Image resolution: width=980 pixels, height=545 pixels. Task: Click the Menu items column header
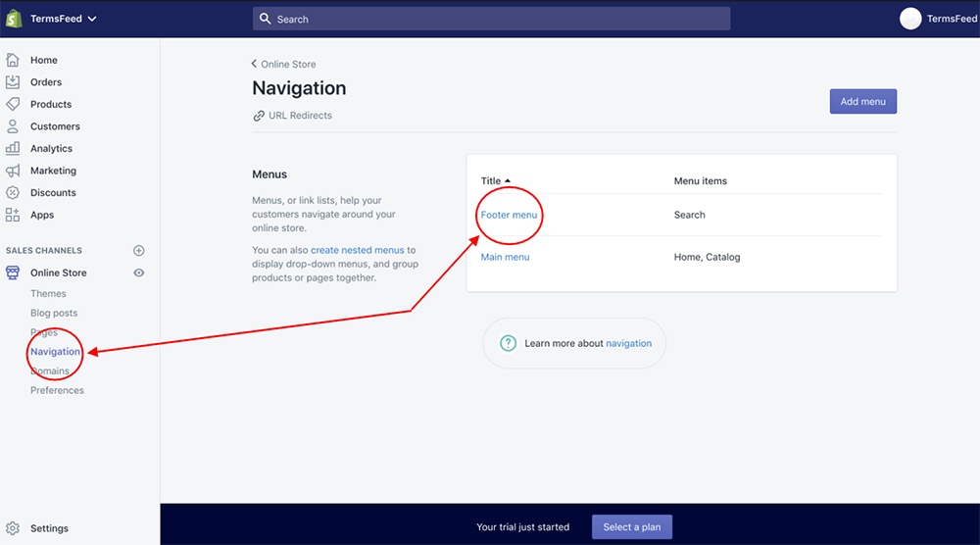[x=700, y=180]
